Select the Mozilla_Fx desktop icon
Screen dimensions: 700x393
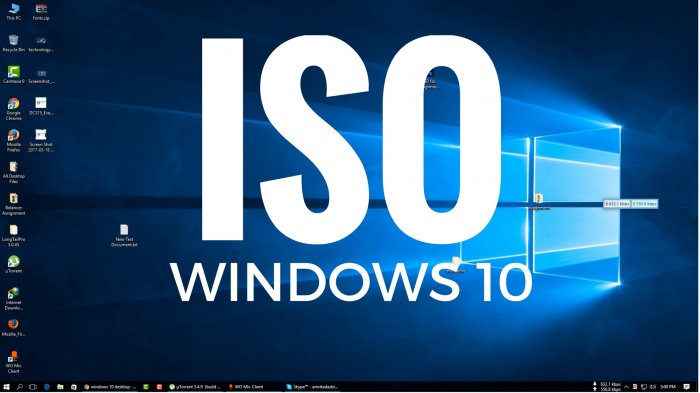click(13, 328)
